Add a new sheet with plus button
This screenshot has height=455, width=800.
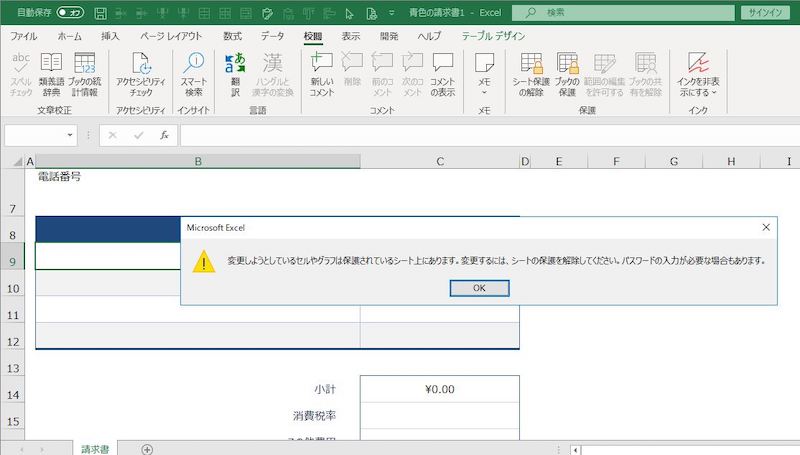(147, 449)
